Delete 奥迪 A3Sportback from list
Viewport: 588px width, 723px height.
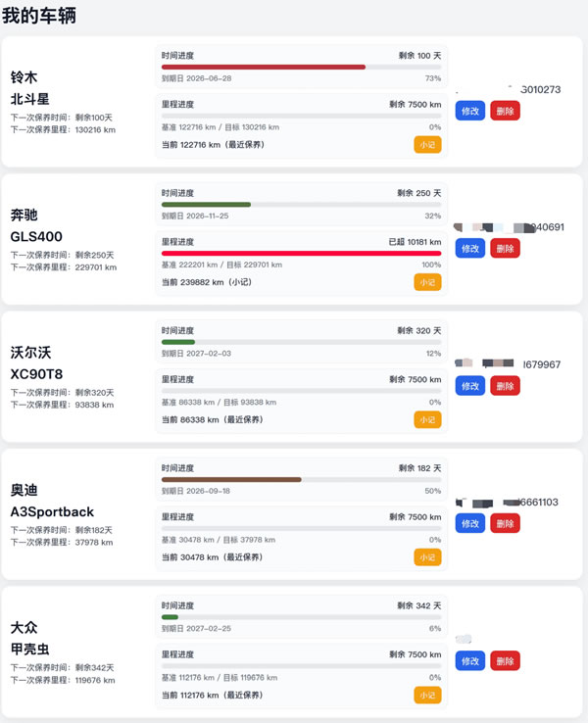tap(505, 523)
